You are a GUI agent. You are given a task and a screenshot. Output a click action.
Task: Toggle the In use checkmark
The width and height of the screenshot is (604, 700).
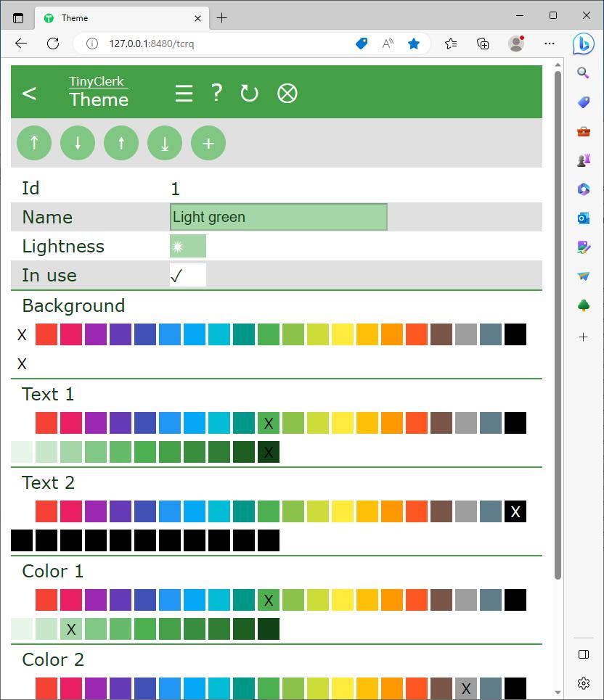(x=187, y=275)
